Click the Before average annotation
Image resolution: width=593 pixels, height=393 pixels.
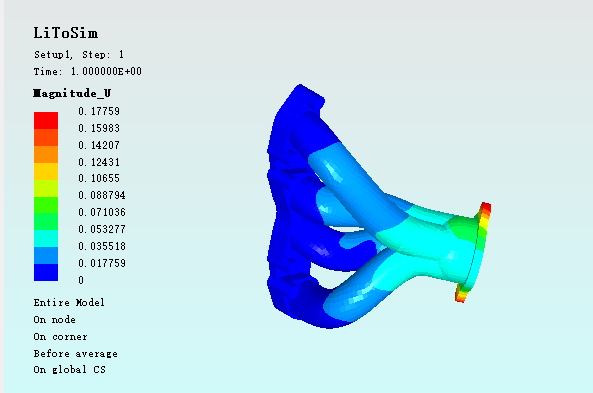[x=75, y=354]
